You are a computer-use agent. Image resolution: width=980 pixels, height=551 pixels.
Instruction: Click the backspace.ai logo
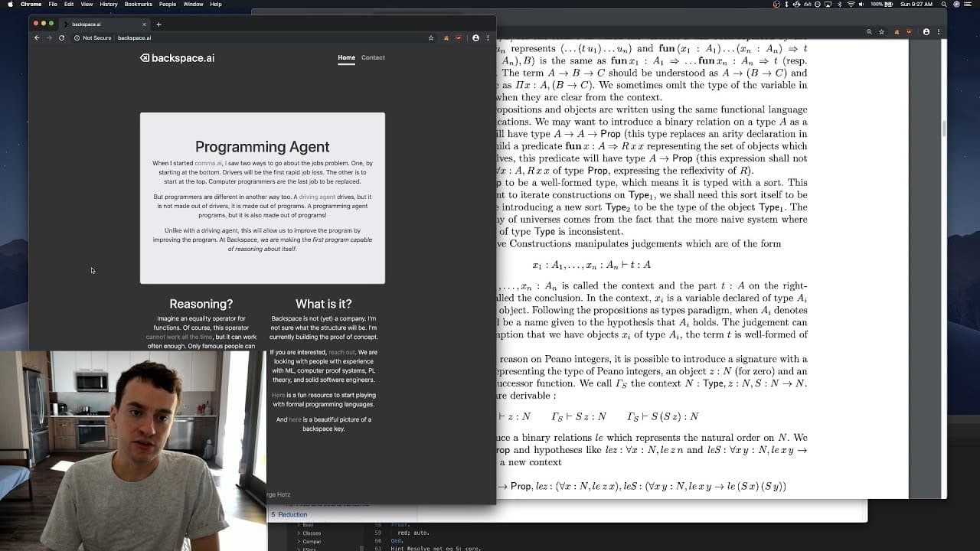(177, 58)
